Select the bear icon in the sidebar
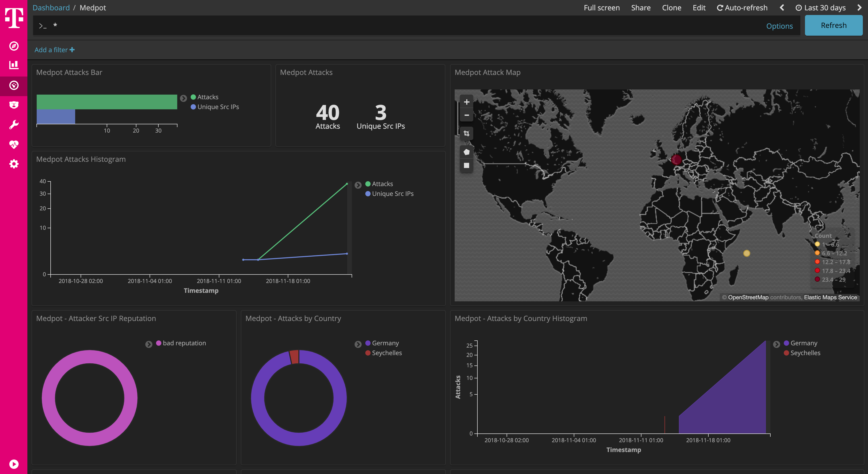The width and height of the screenshot is (868, 474). point(13,104)
